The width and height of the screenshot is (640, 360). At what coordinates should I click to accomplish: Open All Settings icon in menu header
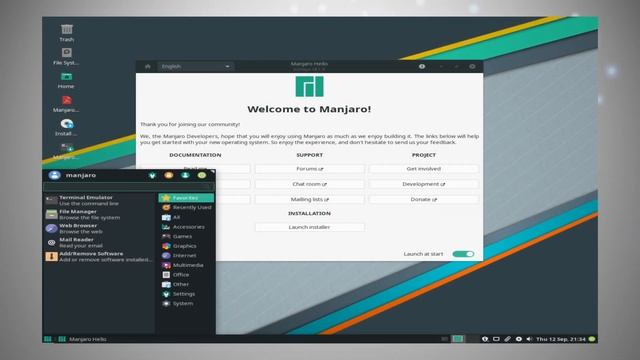coord(152,175)
